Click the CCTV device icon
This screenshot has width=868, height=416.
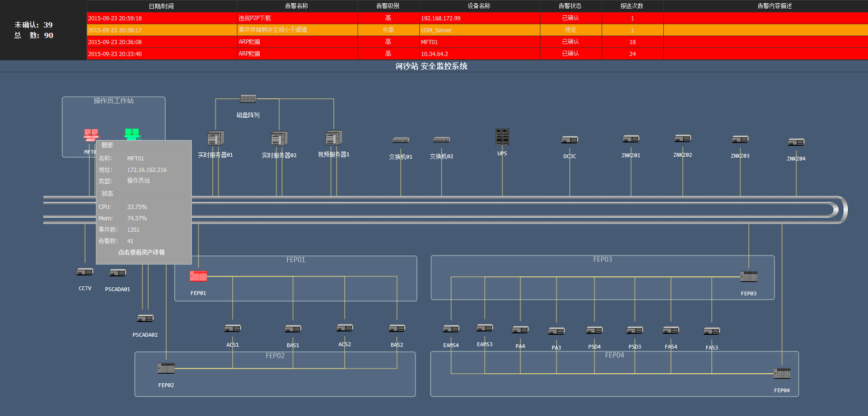pos(85,272)
